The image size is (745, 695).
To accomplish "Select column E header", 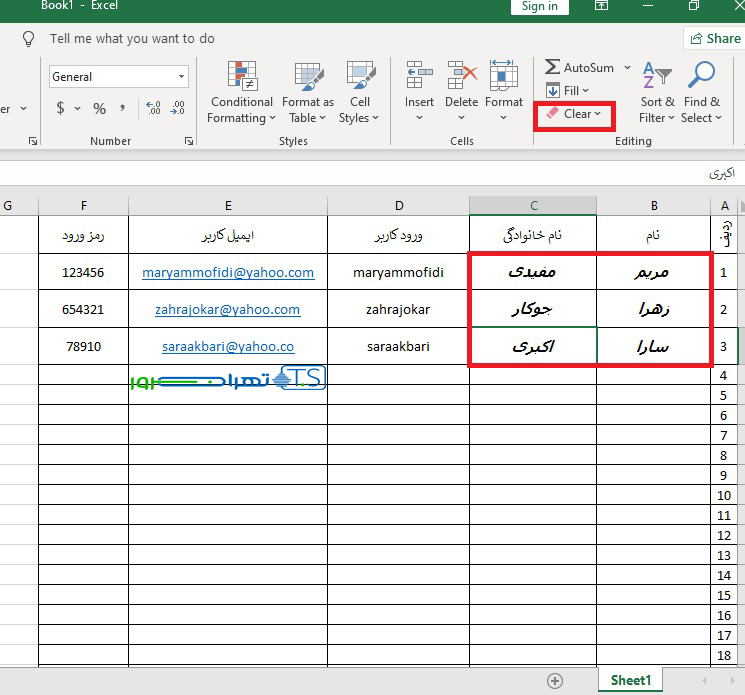I will click(x=228, y=206).
